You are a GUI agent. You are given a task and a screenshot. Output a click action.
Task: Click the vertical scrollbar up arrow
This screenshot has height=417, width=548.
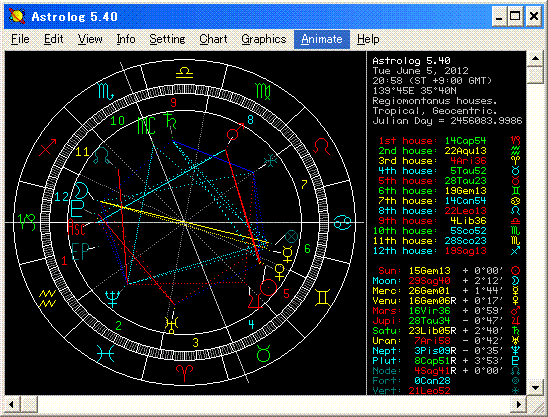point(535,58)
